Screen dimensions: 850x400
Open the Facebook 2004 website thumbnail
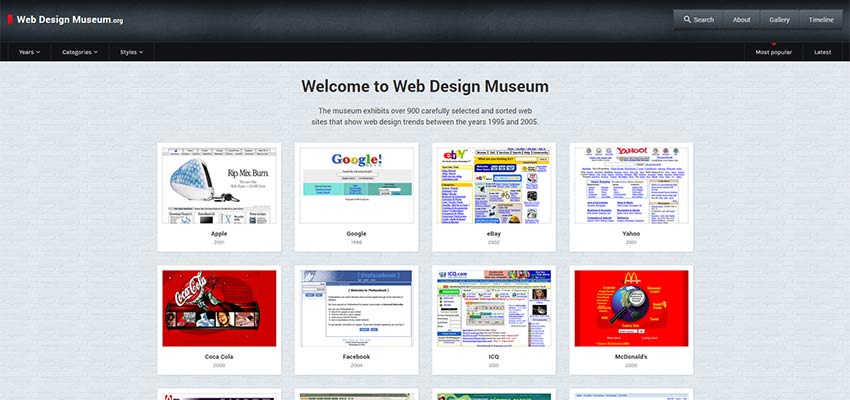[x=357, y=308]
